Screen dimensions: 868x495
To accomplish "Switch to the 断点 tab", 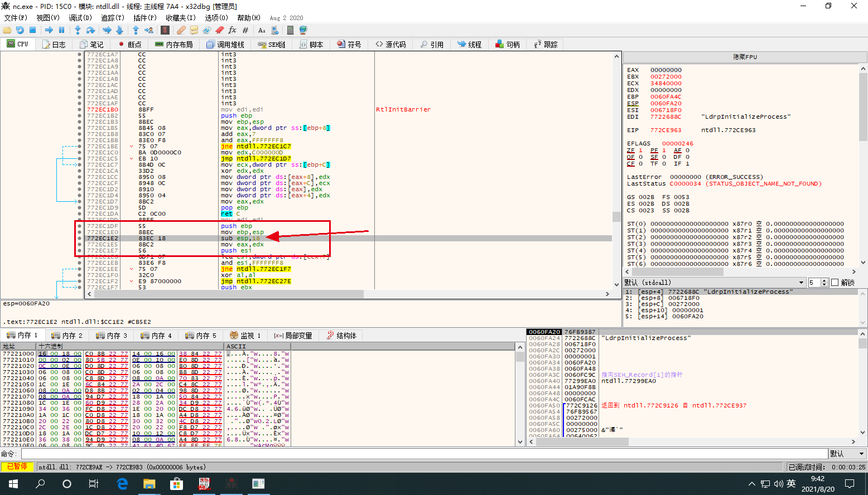I will pyautogui.click(x=129, y=44).
